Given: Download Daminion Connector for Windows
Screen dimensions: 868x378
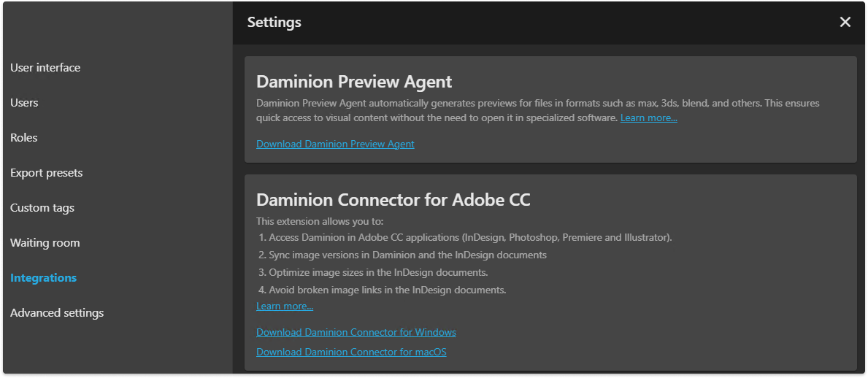Looking at the screenshot, I should pyautogui.click(x=356, y=333).
